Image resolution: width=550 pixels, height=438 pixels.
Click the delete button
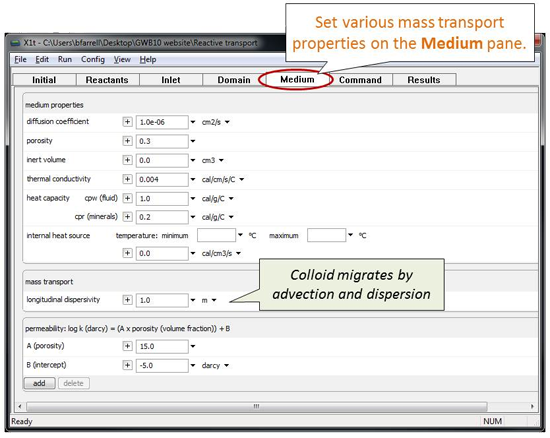(x=74, y=383)
